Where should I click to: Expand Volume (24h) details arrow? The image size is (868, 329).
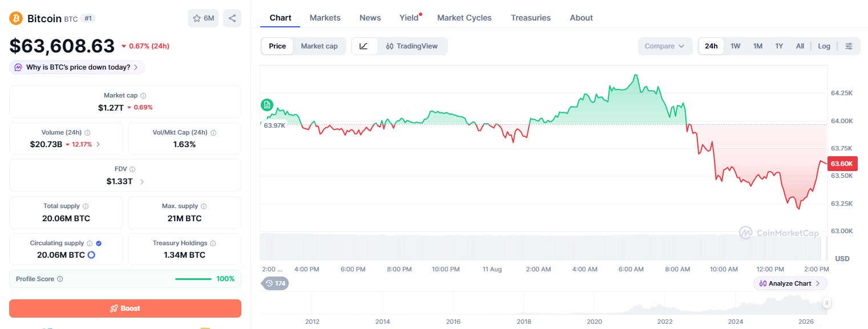point(98,144)
